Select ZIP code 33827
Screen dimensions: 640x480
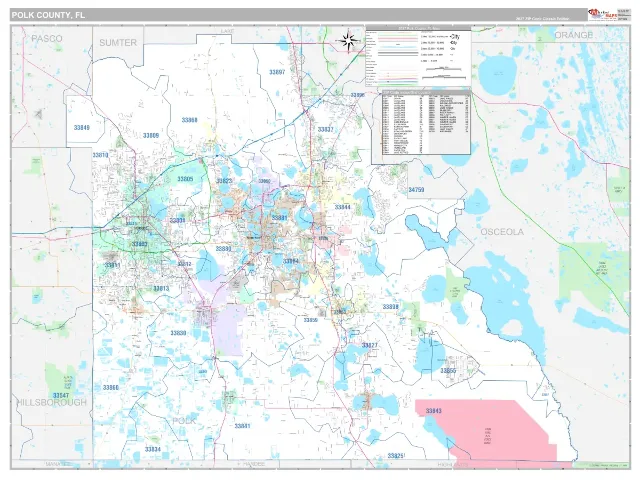pos(369,346)
